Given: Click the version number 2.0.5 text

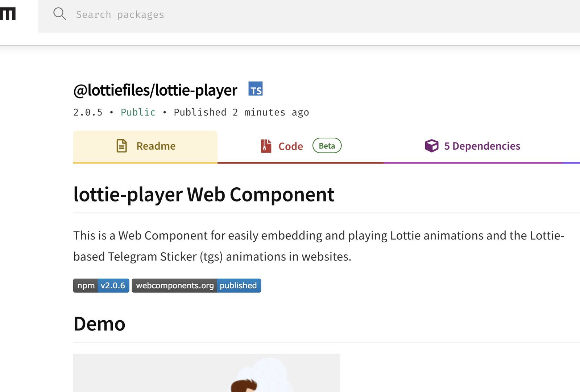Looking at the screenshot, I should coord(88,112).
